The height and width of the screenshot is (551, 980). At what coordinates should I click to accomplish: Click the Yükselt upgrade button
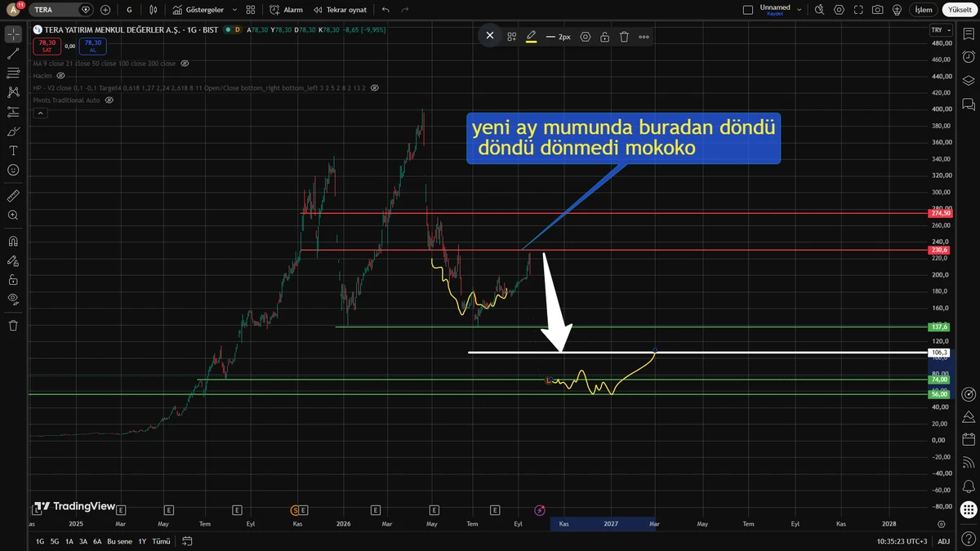click(x=960, y=10)
